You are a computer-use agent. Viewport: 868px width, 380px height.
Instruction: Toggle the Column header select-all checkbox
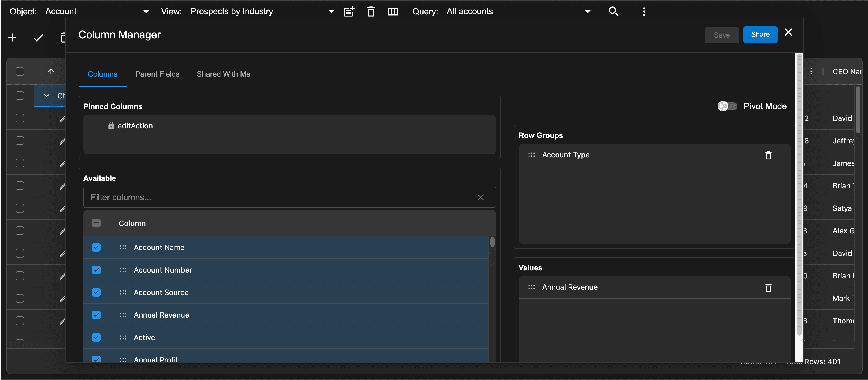pyautogui.click(x=96, y=223)
